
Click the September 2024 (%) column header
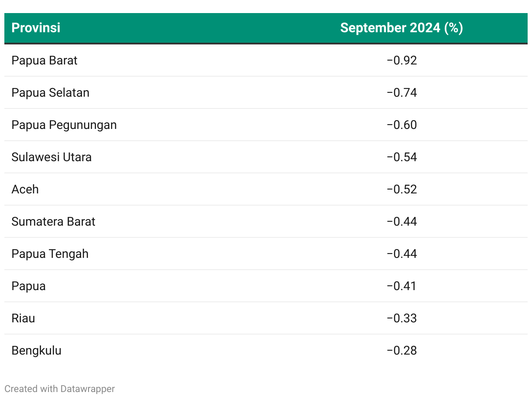pyautogui.click(x=401, y=28)
